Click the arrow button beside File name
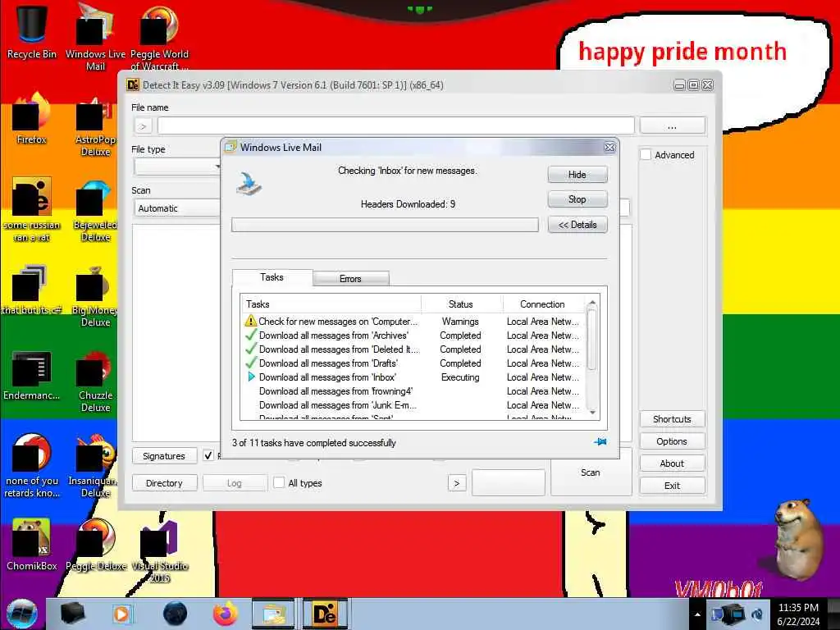 [143, 126]
